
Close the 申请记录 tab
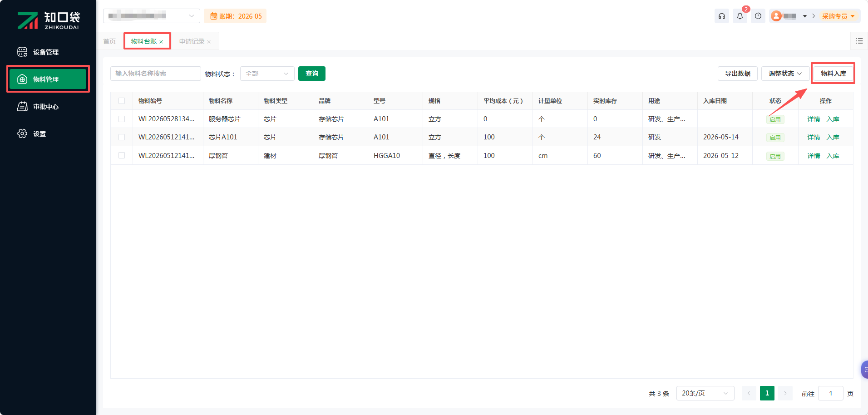click(x=209, y=42)
